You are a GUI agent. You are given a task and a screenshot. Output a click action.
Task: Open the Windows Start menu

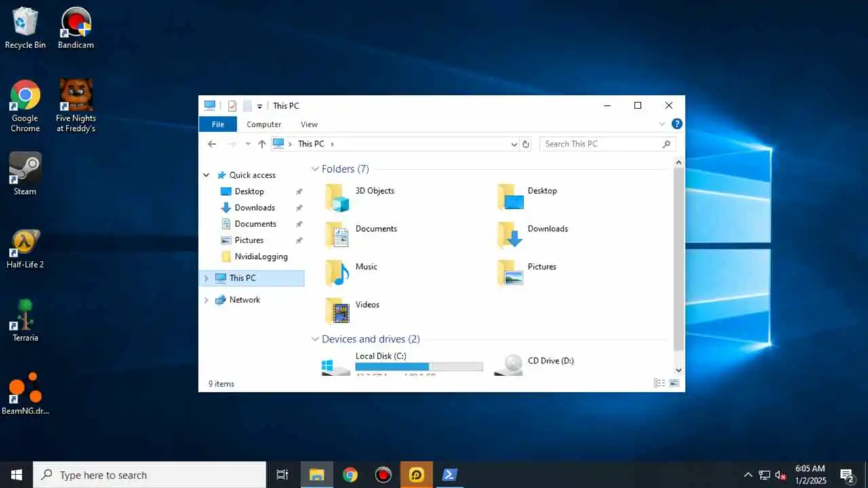(16, 475)
